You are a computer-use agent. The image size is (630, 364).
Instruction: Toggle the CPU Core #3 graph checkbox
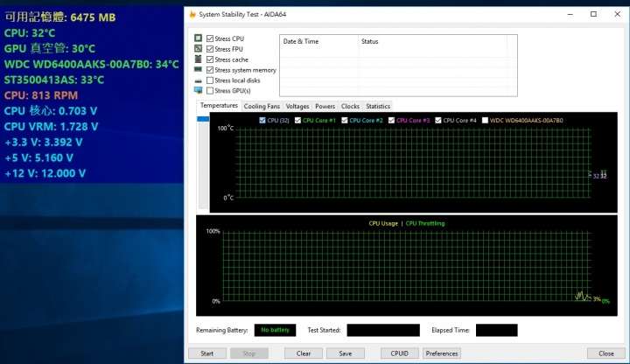coord(391,120)
